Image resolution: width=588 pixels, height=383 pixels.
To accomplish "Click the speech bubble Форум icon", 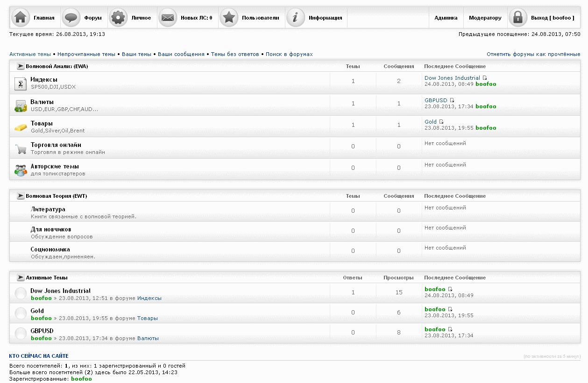I will pos(71,18).
